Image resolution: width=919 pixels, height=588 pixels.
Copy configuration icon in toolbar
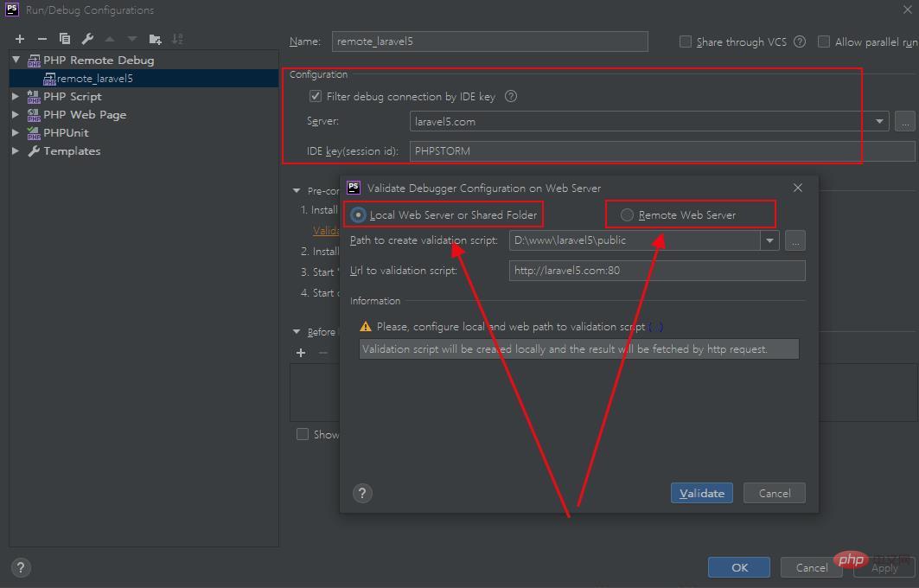click(x=65, y=39)
